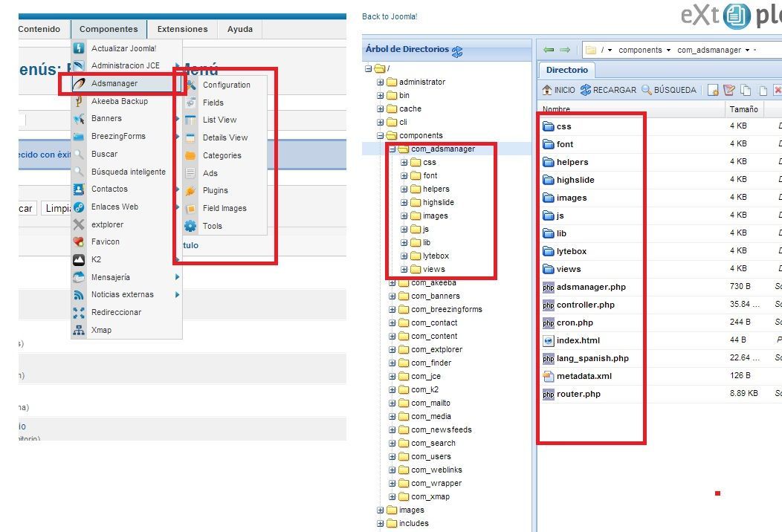Viewport: 782px width, 532px height.
Task: Expand the helpers subfolder in tree
Action: pos(404,189)
